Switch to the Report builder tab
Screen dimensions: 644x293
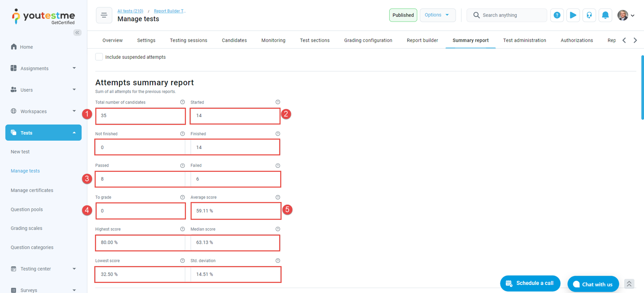point(422,40)
